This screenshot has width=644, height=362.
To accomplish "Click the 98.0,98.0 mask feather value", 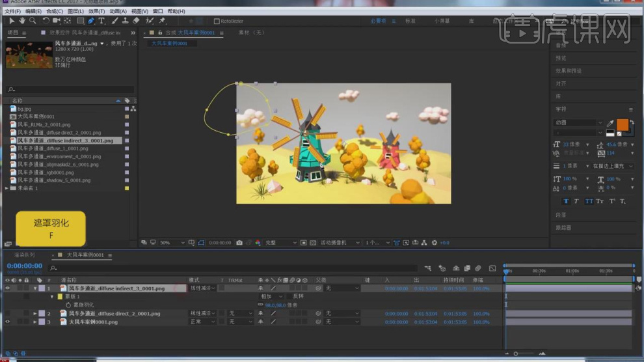I will 276,305.
